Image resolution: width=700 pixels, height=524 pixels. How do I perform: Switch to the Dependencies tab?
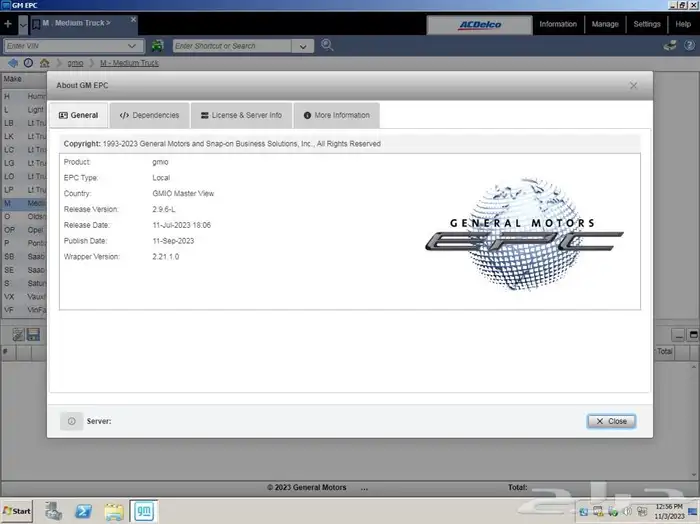click(149, 115)
